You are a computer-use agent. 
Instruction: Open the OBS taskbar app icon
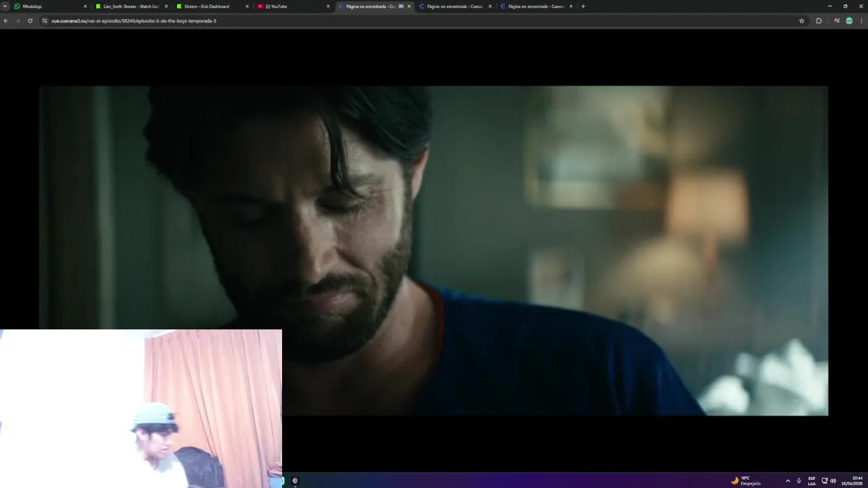tap(295, 481)
